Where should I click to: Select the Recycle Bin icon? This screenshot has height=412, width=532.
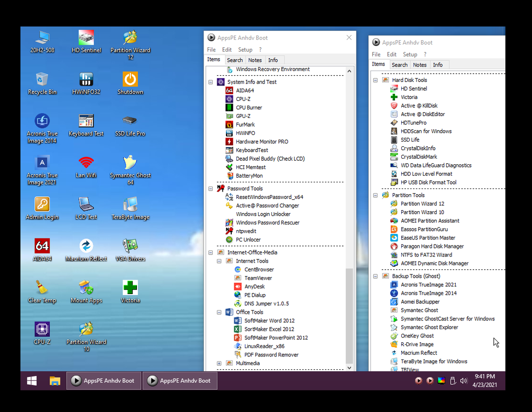pos(42,83)
